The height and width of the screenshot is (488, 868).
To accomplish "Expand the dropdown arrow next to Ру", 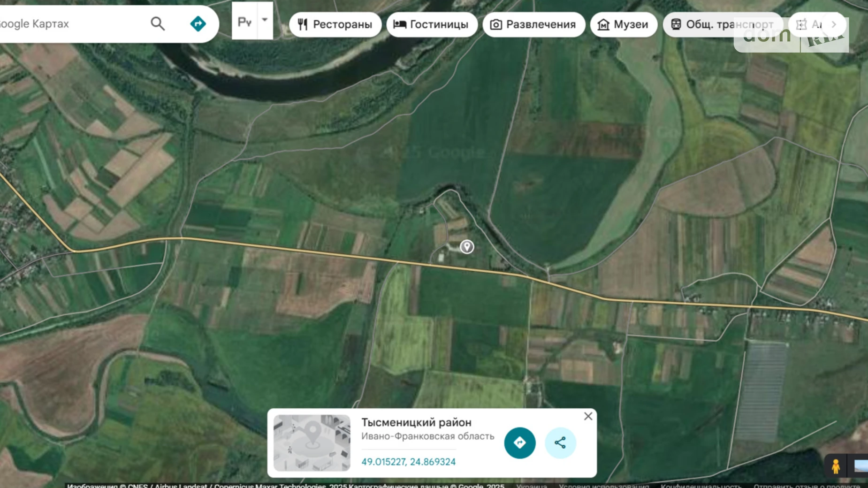I will 265,20.
